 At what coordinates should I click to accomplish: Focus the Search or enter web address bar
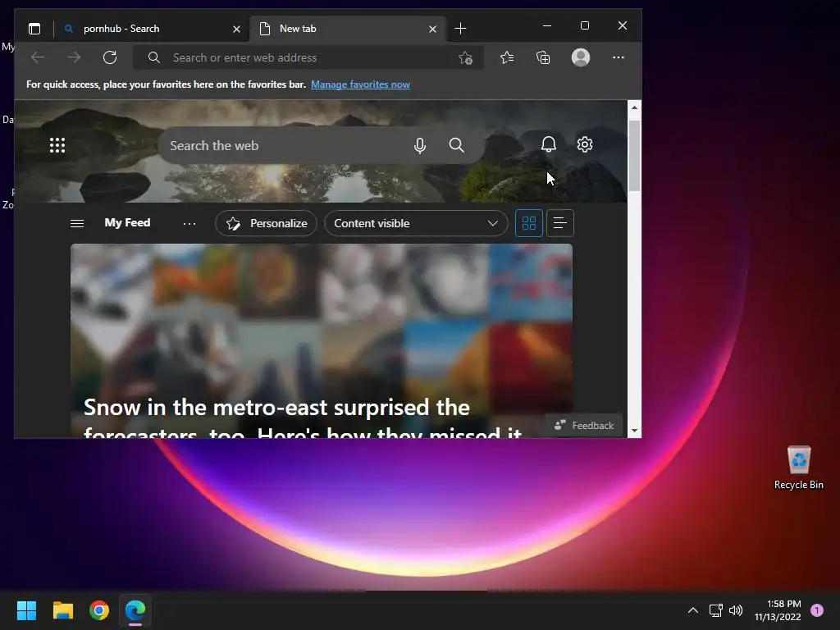click(x=308, y=57)
